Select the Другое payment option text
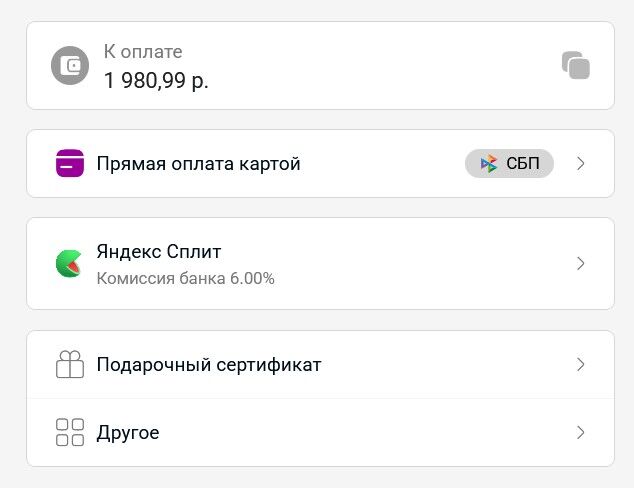The image size is (634, 488). tap(128, 433)
